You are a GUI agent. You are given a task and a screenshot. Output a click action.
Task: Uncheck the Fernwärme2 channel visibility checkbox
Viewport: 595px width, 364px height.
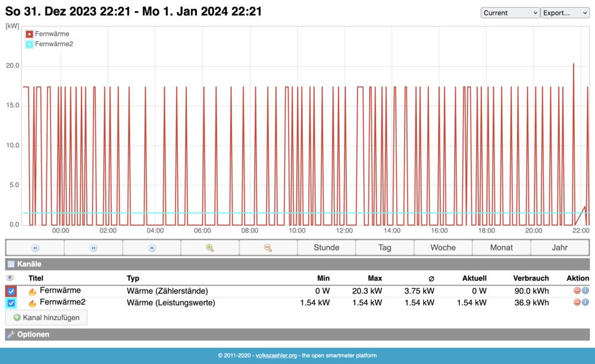(11, 303)
